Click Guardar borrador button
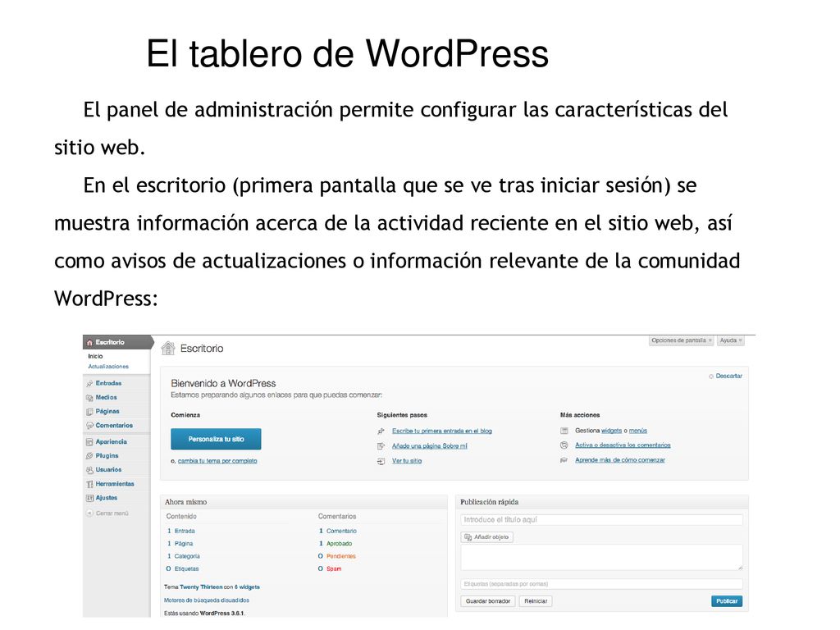Image resolution: width=840 pixels, height=630 pixels. coord(488,601)
